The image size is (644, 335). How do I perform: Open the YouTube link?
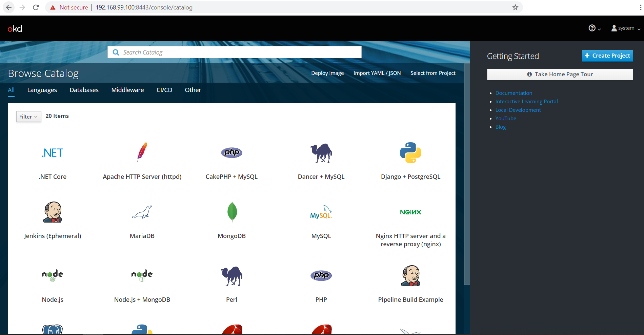(506, 119)
